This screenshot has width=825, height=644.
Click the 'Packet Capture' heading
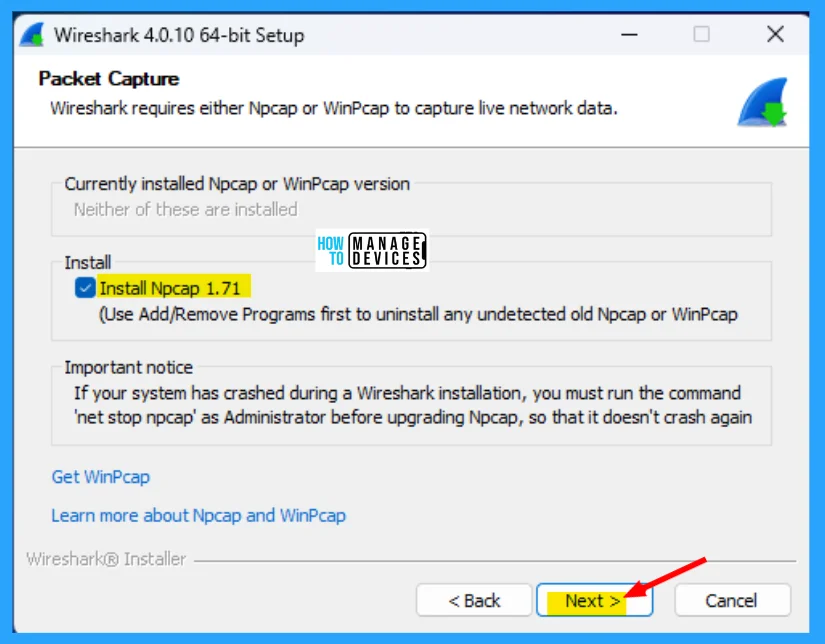pyautogui.click(x=109, y=79)
